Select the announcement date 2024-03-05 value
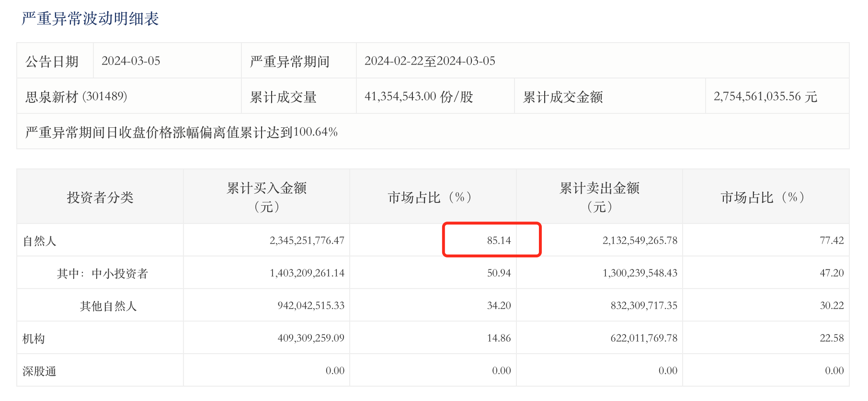The image size is (868, 401). (x=131, y=61)
